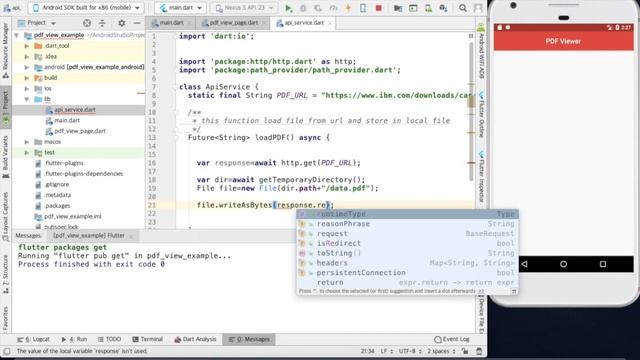Choose headers completion suggestion
This screenshot has width=640, height=360.
click(x=407, y=263)
